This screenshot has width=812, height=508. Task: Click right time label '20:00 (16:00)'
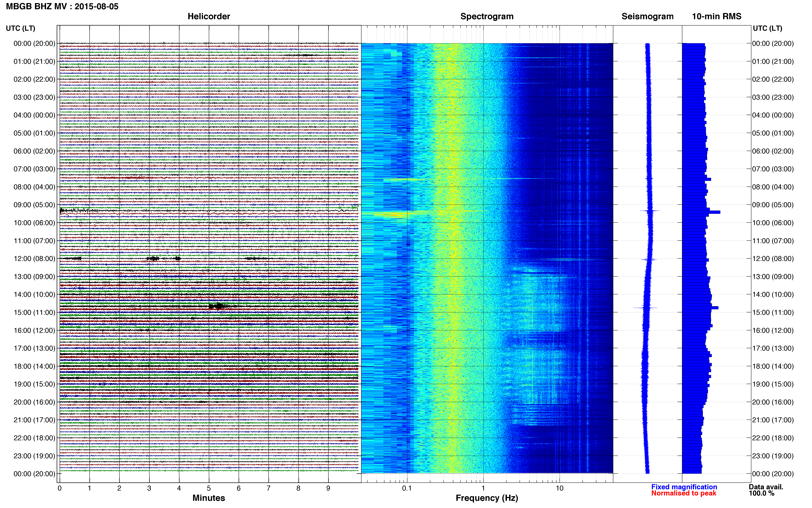[x=773, y=402]
